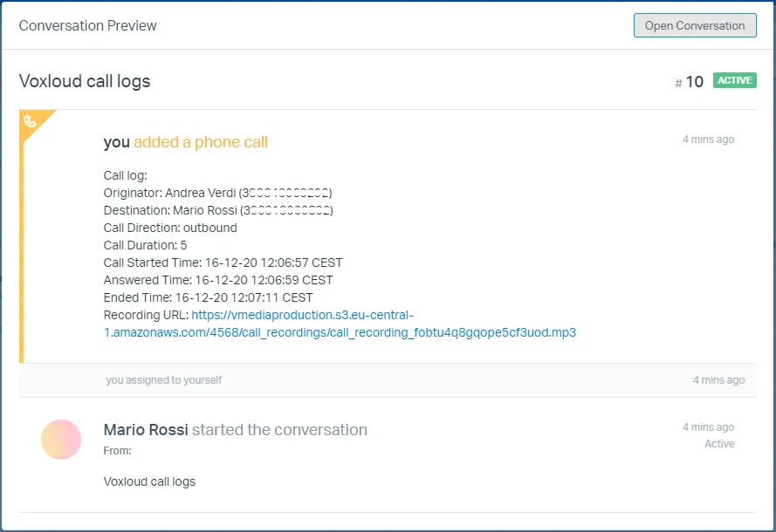Click the From: label in Mario's message
Image resolution: width=776 pixels, height=532 pixels.
(x=117, y=451)
